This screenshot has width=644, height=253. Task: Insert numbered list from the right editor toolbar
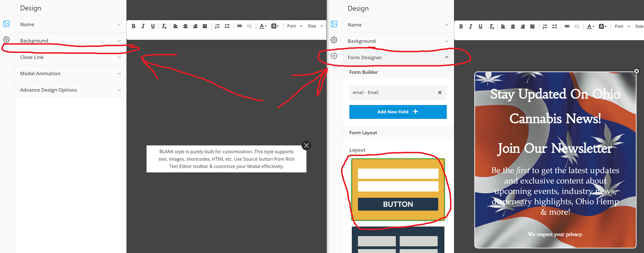point(545,26)
